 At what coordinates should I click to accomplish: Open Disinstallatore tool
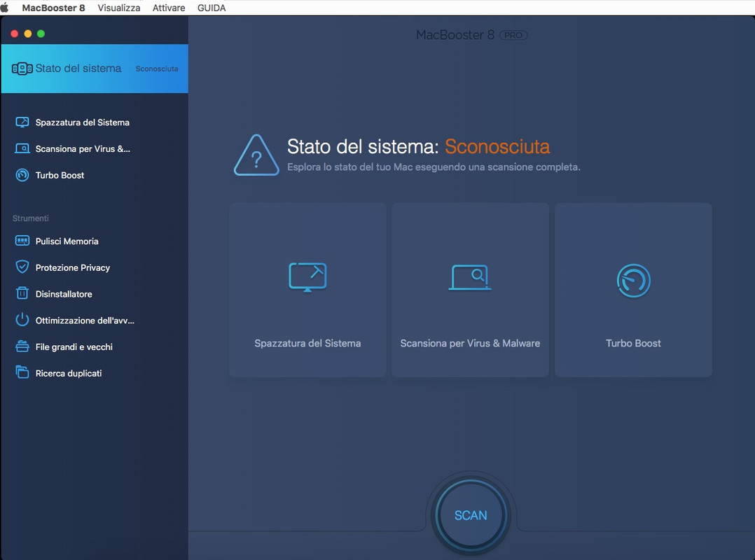click(64, 294)
